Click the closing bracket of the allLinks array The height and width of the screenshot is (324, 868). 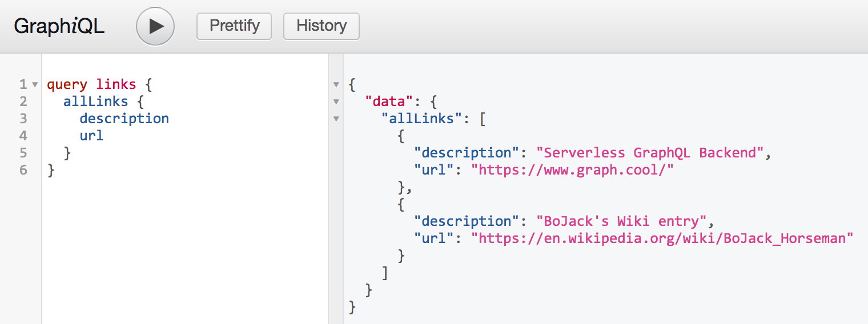pyautogui.click(x=385, y=273)
